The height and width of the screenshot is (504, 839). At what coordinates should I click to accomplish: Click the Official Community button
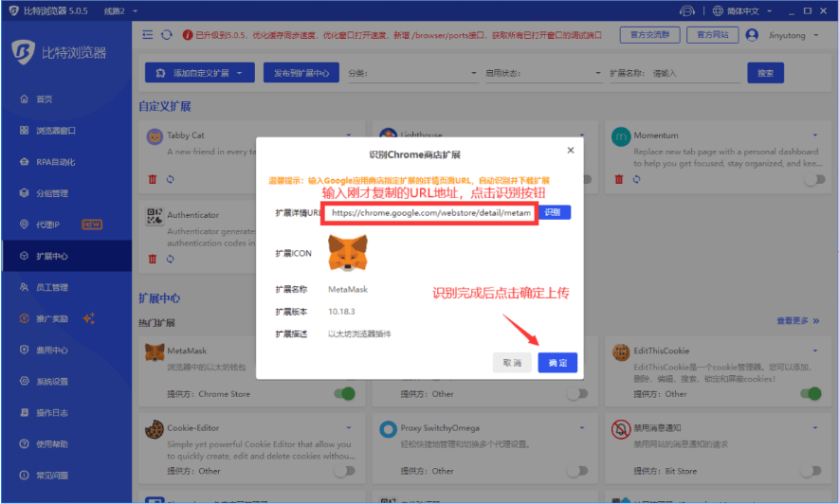click(x=649, y=35)
